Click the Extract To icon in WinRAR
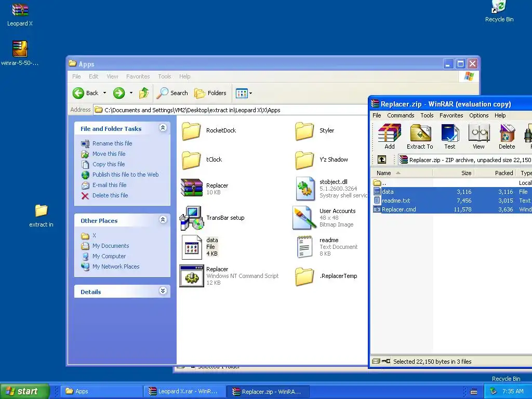The width and height of the screenshot is (532, 399). [420, 137]
